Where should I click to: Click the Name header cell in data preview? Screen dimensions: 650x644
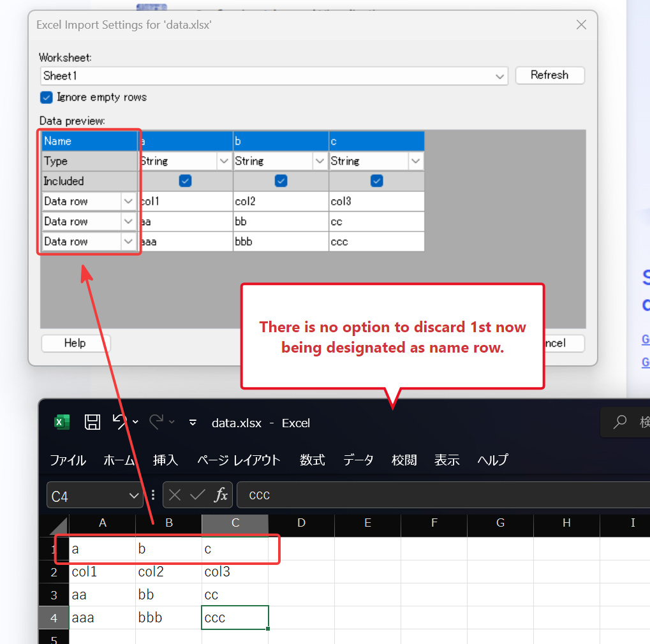click(x=89, y=141)
